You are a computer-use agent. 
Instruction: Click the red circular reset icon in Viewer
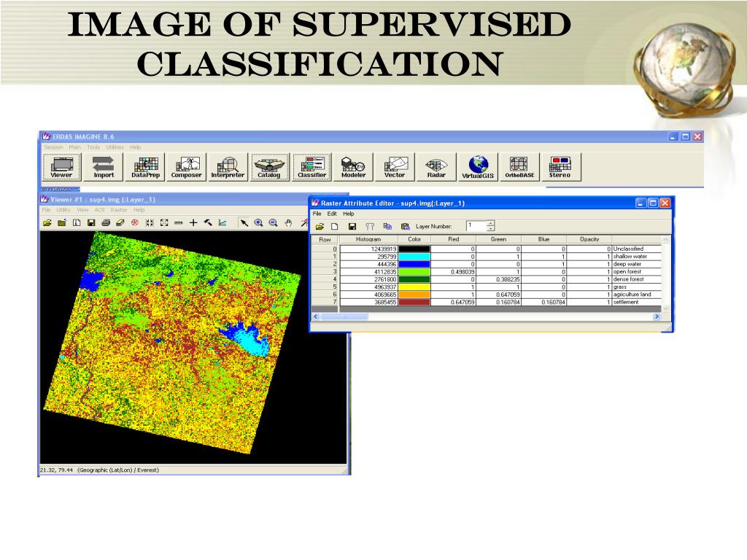(x=135, y=222)
